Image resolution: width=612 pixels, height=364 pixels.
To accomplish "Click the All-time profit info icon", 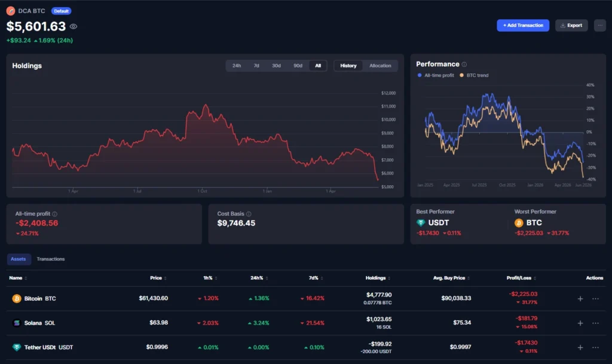I will coord(54,214).
